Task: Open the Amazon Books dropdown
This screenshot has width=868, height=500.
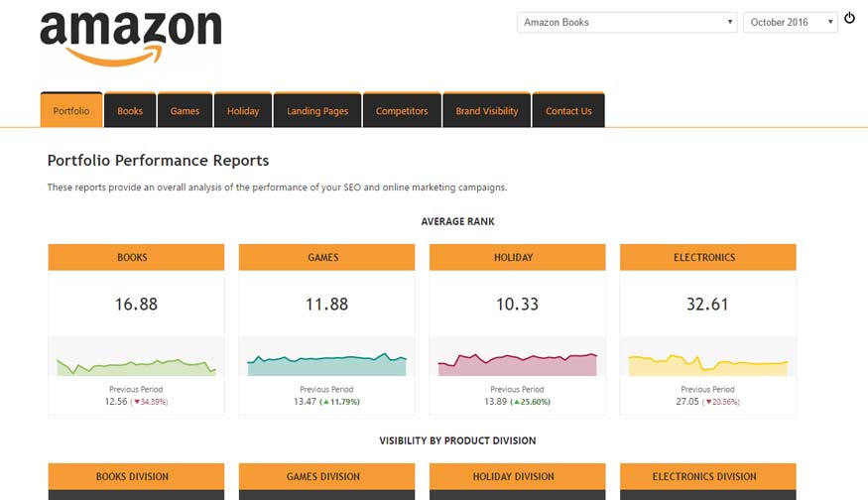Action: (x=626, y=22)
